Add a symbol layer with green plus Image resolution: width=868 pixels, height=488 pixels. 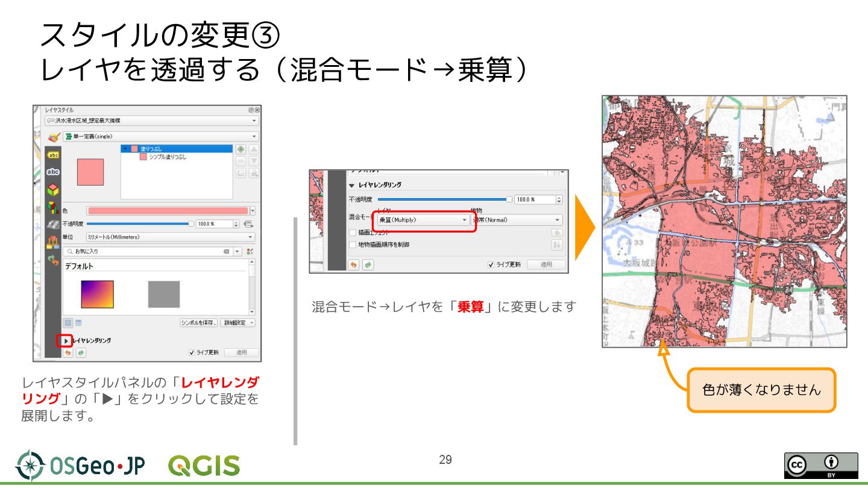(x=241, y=149)
